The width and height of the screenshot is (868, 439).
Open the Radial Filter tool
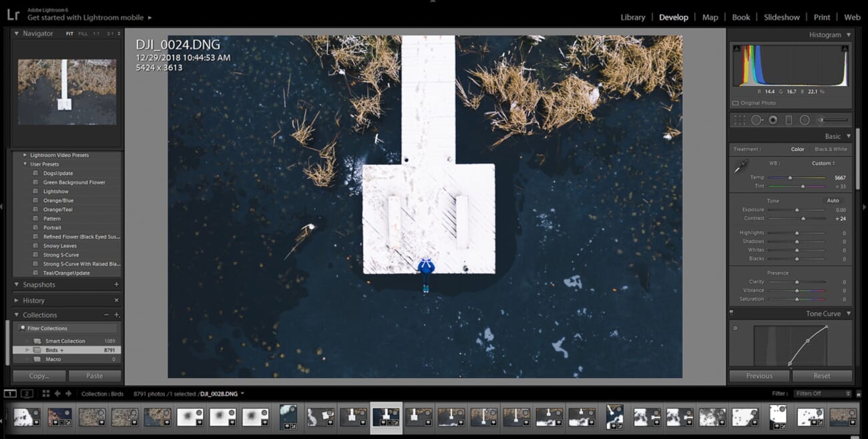(805, 120)
